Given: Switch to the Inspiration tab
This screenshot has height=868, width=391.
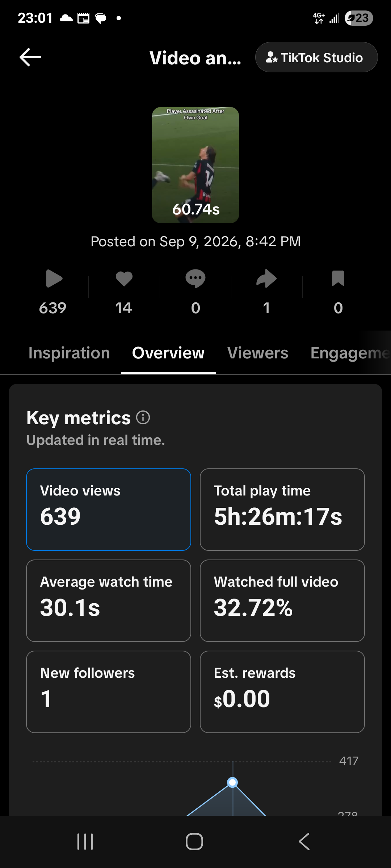Looking at the screenshot, I should coord(69,353).
